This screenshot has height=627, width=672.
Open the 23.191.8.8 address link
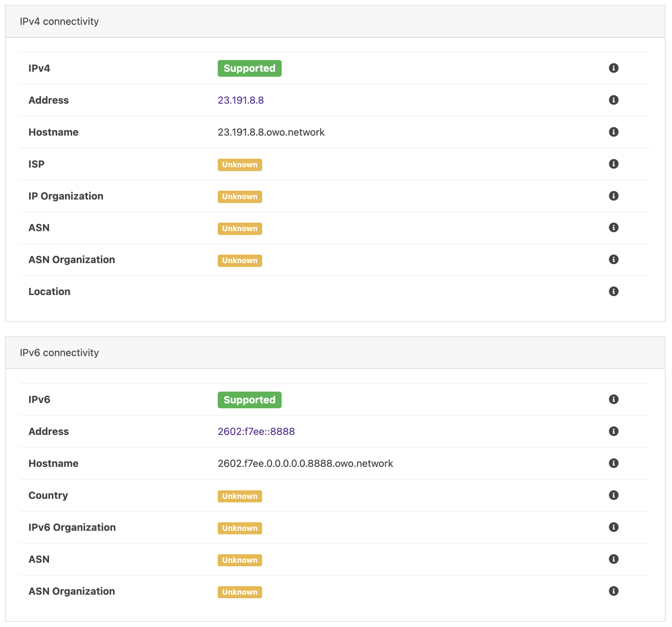(241, 100)
